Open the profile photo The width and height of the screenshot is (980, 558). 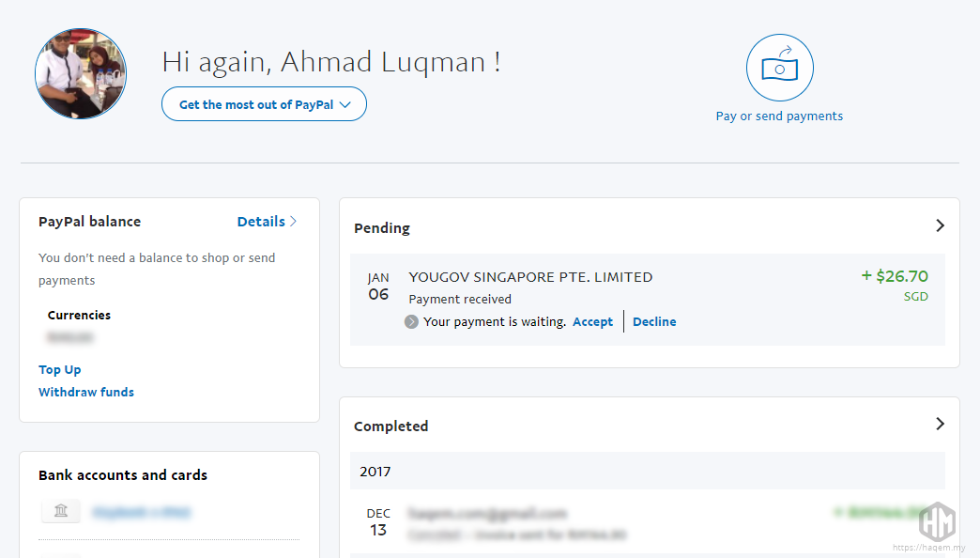(x=81, y=73)
